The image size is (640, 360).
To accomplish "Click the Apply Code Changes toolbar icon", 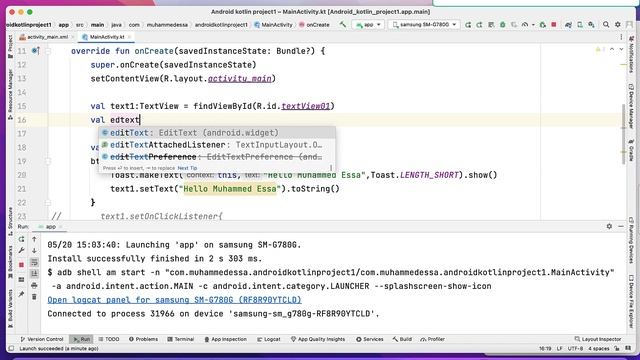I will click(491, 25).
